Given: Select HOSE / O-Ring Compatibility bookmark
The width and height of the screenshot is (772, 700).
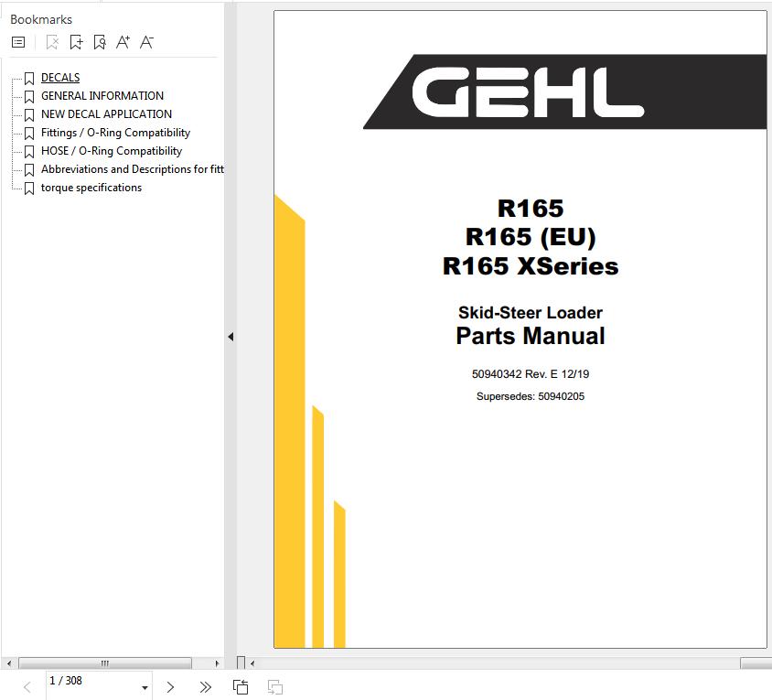Looking at the screenshot, I should [112, 151].
